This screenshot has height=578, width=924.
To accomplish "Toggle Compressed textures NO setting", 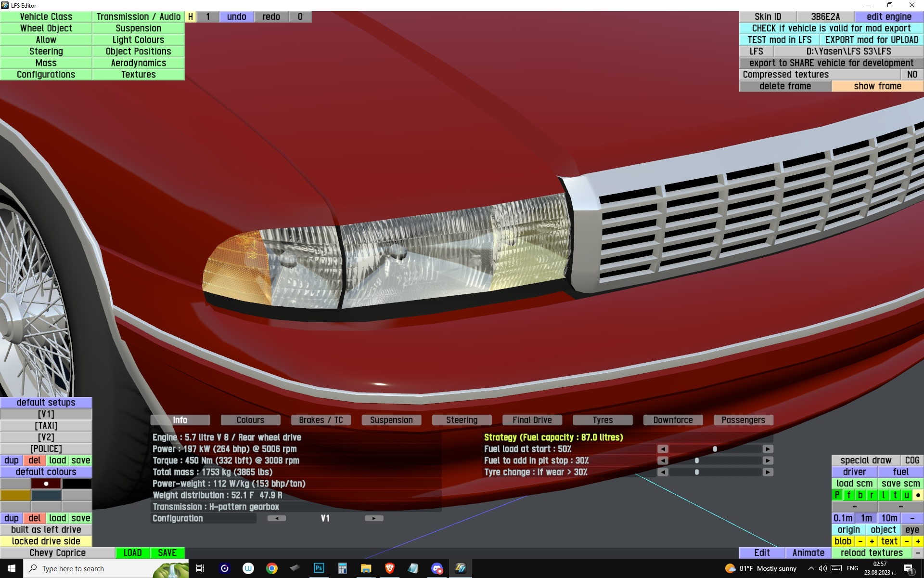I will point(911,75).
